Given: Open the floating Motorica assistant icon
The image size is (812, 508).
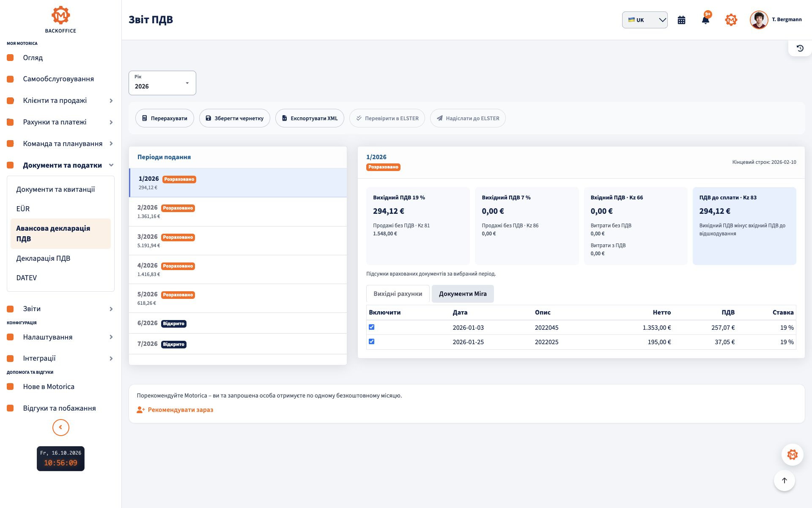Looking at the screenshot, I should tap(792, 455).
